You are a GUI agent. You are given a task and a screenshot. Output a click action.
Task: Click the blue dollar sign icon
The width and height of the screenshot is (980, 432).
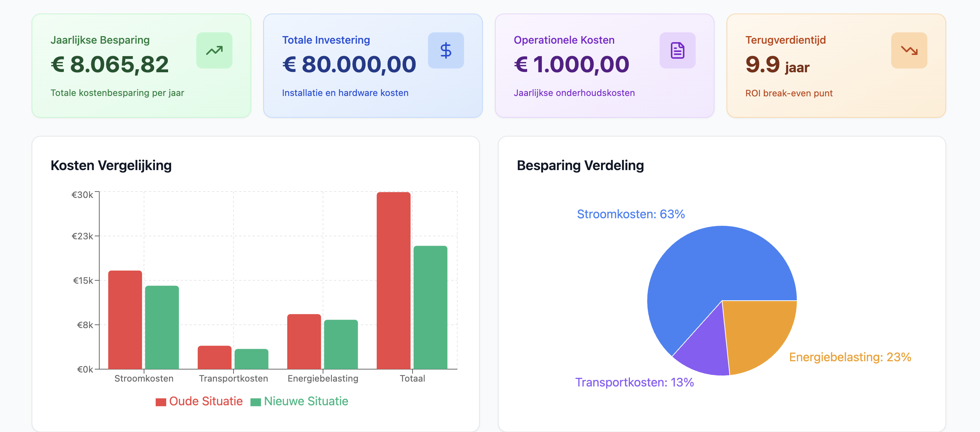446,51
